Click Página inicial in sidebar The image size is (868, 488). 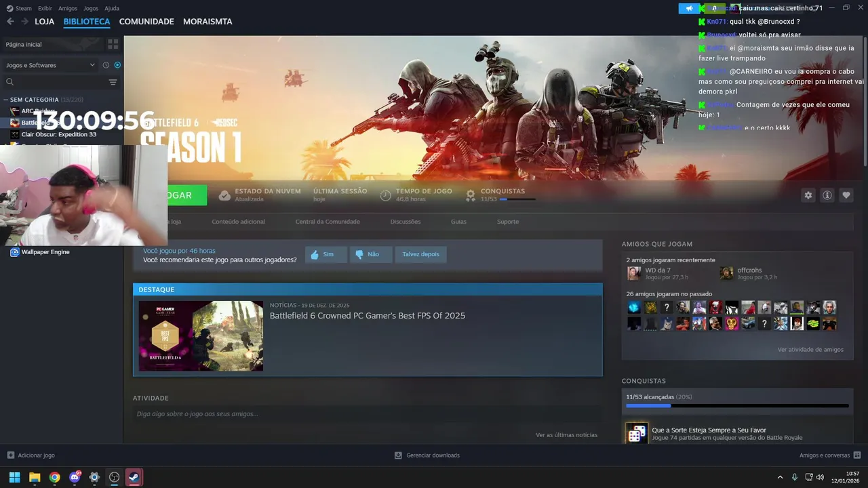click(x=24, y=44)
